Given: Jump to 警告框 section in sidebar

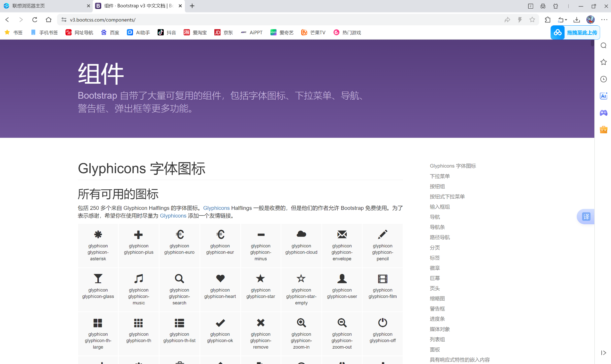Looking at the screenshot, I should 437,309.
